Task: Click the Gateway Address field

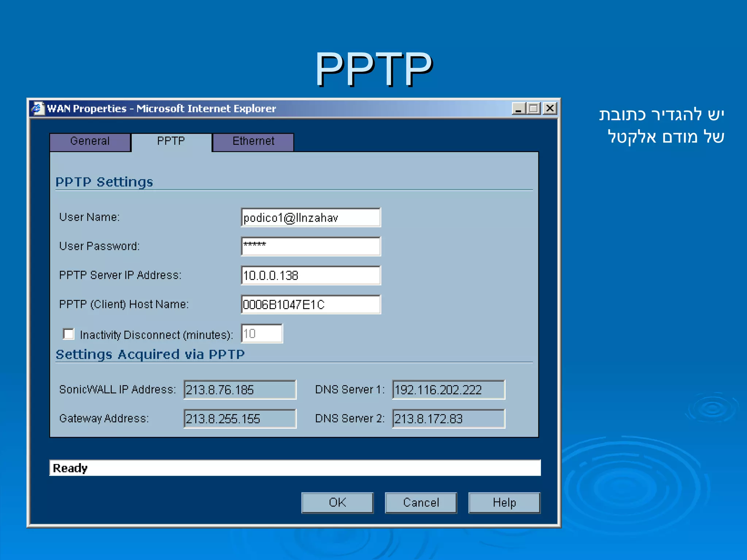Action: [240, 419]
